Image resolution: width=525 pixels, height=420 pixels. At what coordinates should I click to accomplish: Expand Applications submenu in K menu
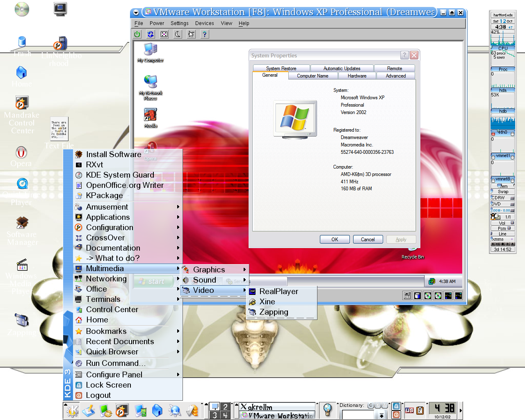128,217
